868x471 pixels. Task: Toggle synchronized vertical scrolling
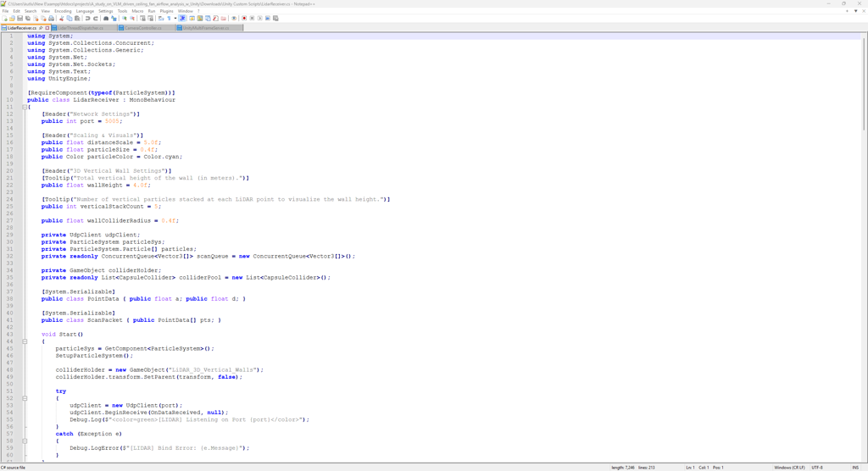(x=142, y=19)
